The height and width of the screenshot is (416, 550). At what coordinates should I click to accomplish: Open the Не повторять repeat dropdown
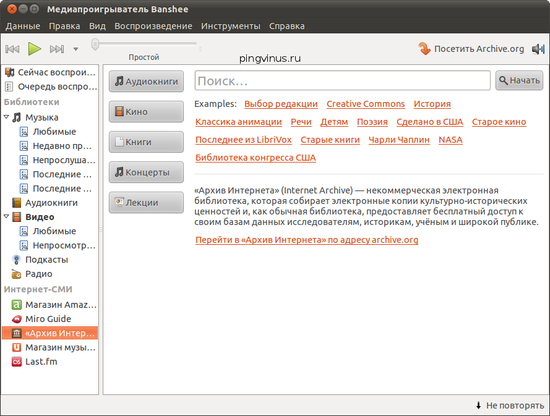[x=510, y=405]
